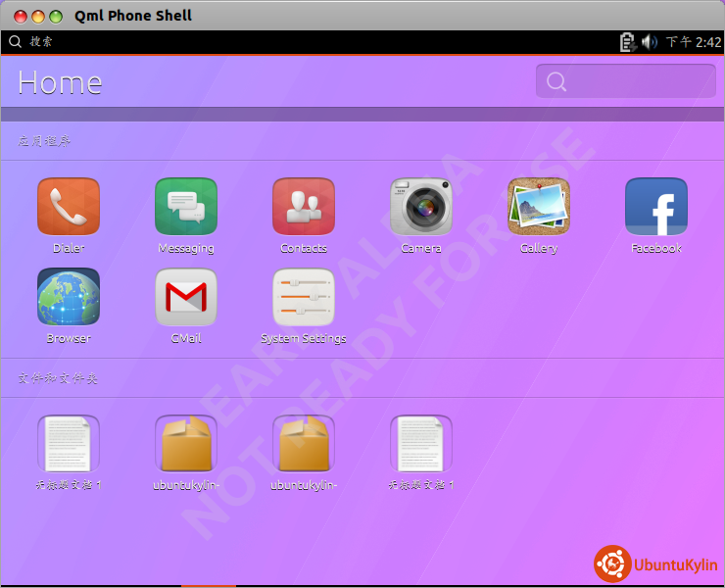
Task: Open the GMail app
Action: pyautogui.click(x=185, y=297)
